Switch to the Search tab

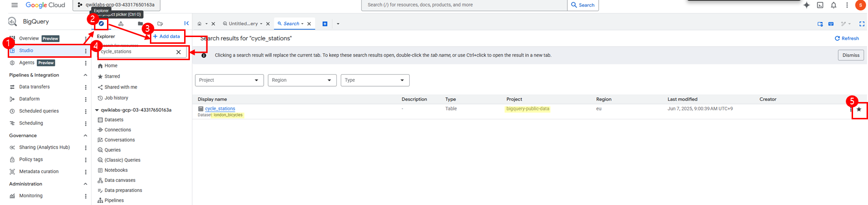click(x=291, y=24)
